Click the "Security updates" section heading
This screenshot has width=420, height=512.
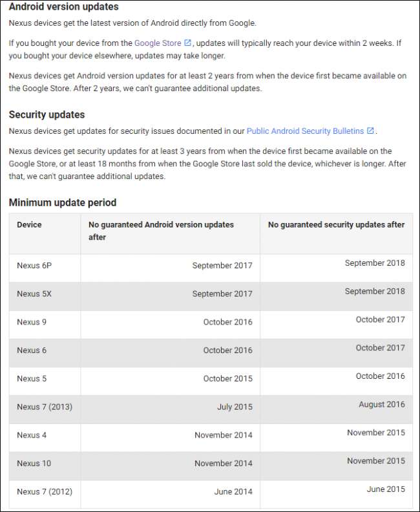pos(47,114)
